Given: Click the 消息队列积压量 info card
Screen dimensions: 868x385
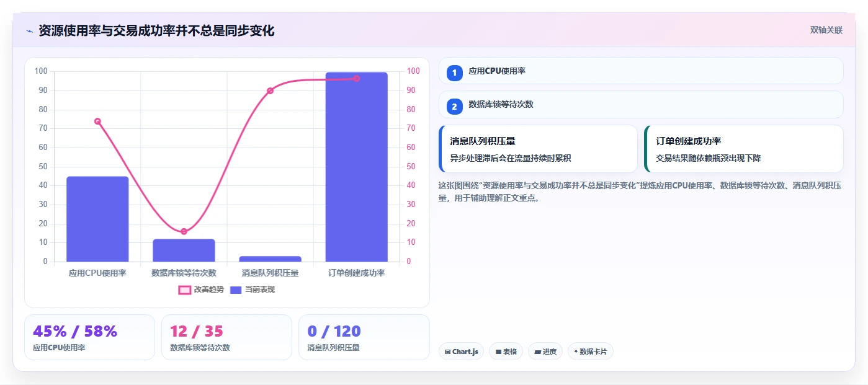Looking at the screenshot, I should (x=538, y=149).
